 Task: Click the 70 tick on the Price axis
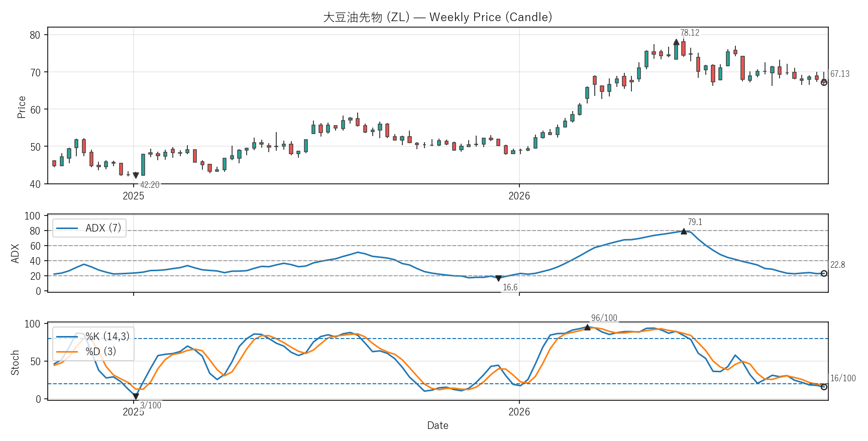point(35,72)
